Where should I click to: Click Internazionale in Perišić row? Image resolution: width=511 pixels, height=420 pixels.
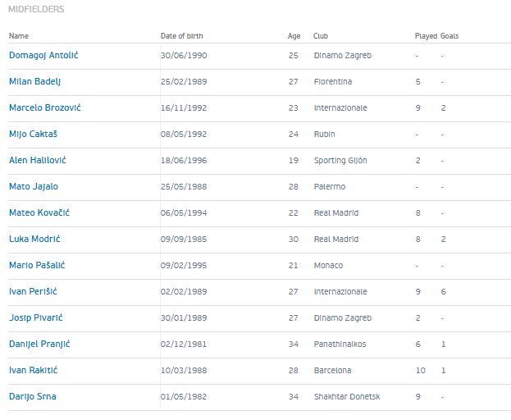point(340,292)
